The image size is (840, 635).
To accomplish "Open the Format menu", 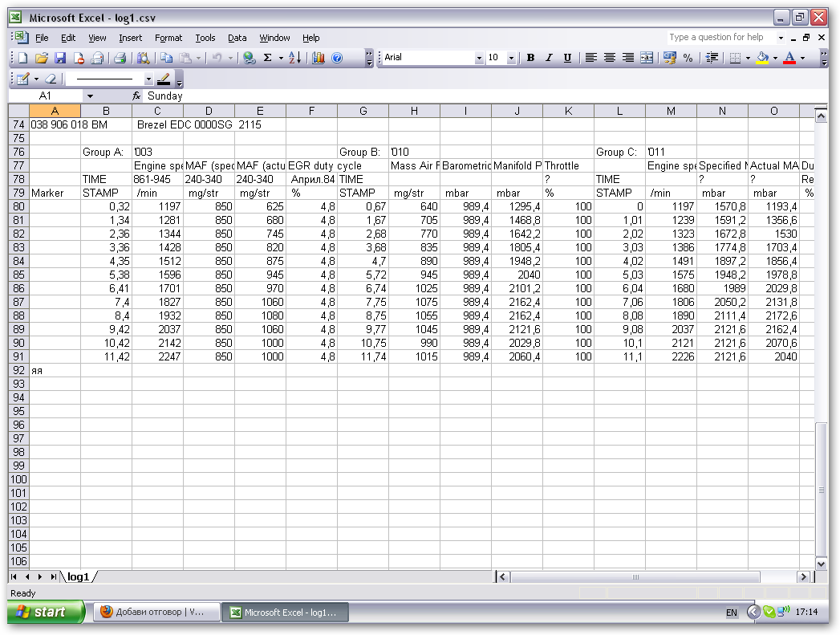I will pos(168,38).
